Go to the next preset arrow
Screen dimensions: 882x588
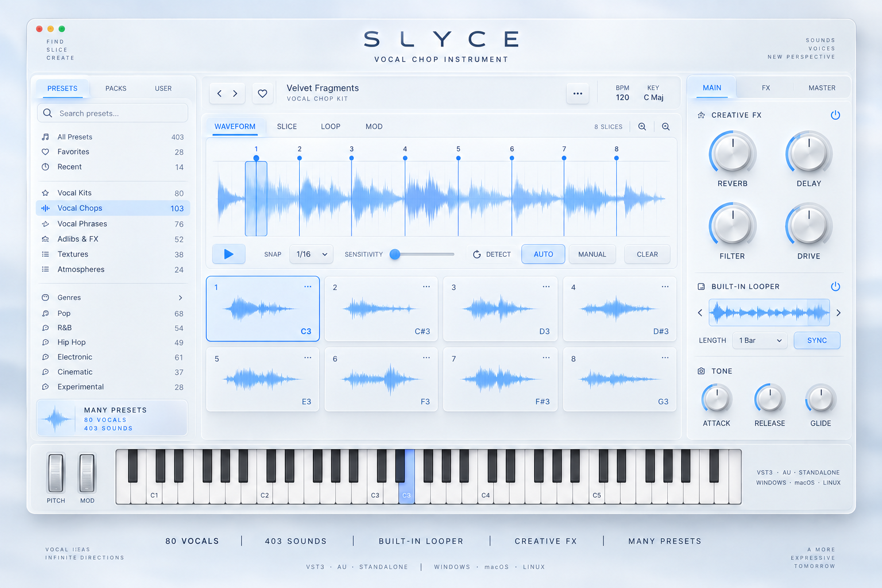[x=235, y=94]
